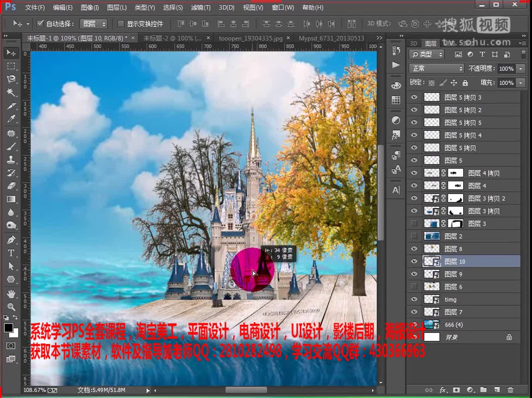Select the Move tool in the toolbox
Screen dimensions: 532x398
click(11, 53)
